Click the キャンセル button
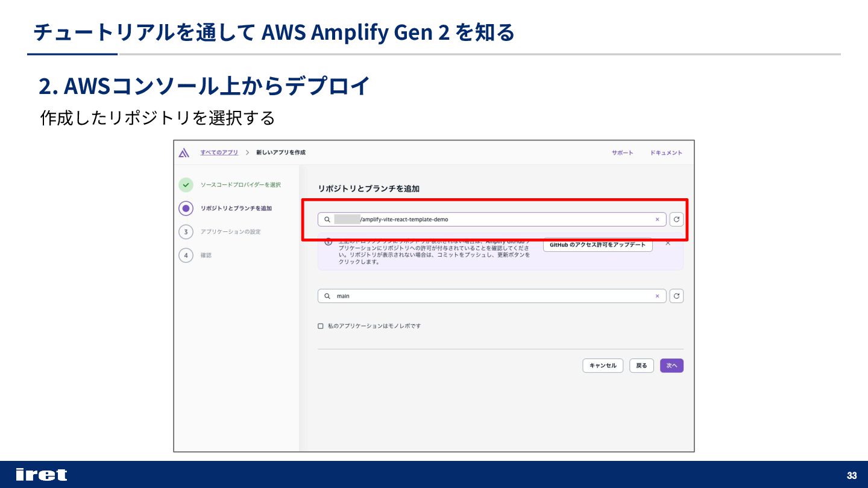The height and width of the screenshot is (488, 868). [603, 366]
